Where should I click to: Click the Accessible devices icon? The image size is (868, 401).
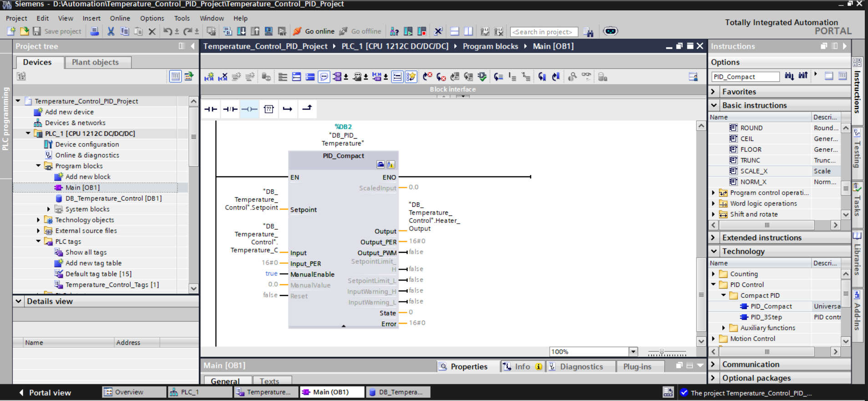[x=394, y=31]
